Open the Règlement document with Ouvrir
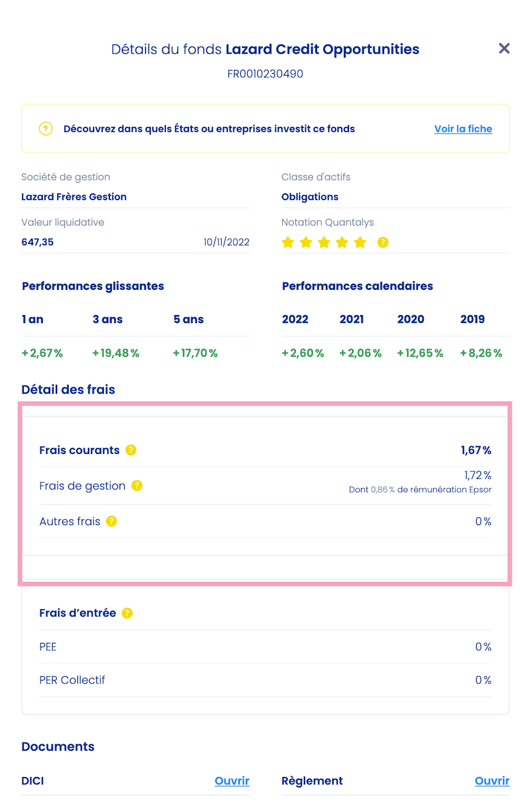This screenshot has width=520, height=812. (491, 780)
